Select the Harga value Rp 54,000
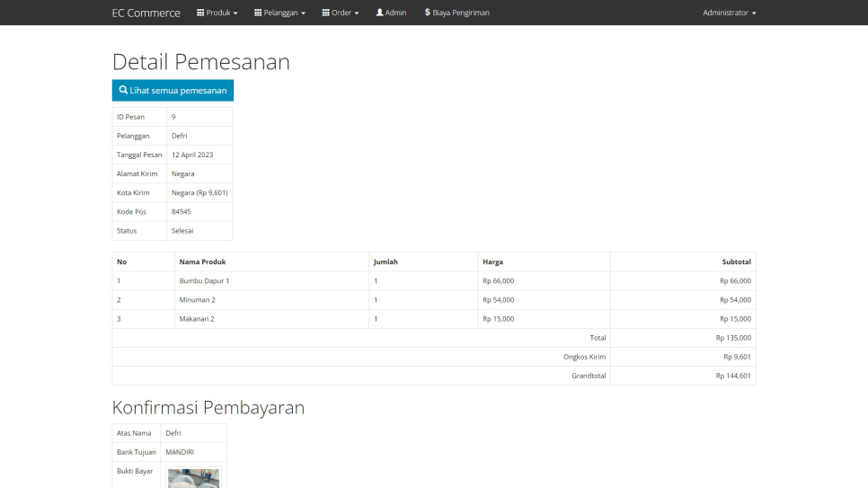 [498, 299]
